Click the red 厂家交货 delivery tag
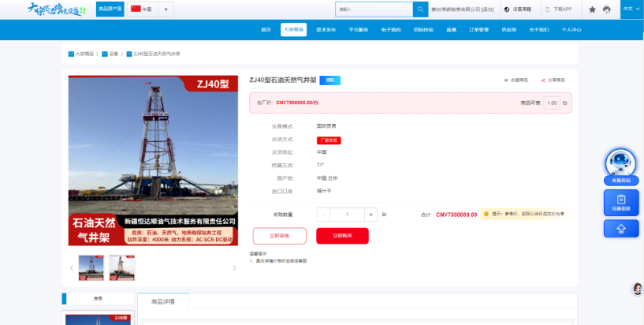The image size is (644, 325). point(329,140)
